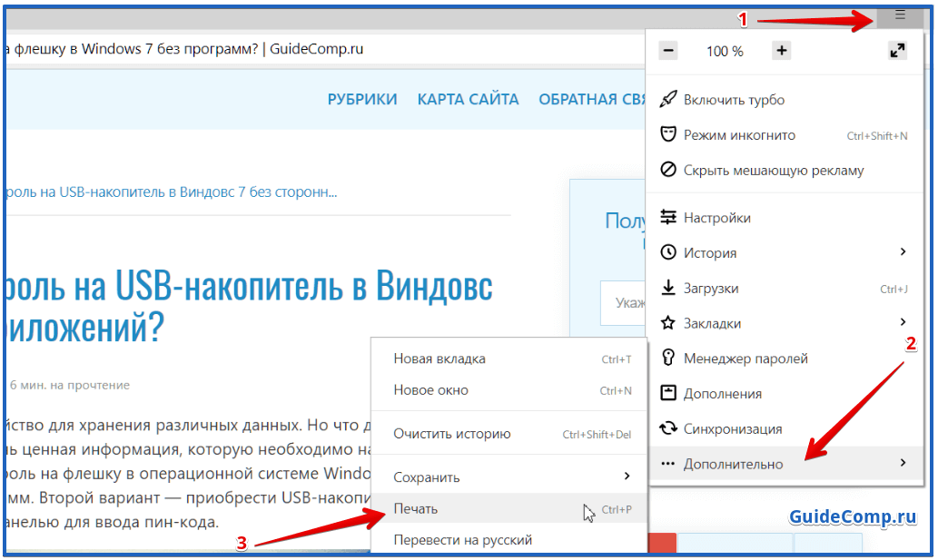Screen dimensions: 938x560
Task: Click the 100 % zoom value
Action: (725, 52)
